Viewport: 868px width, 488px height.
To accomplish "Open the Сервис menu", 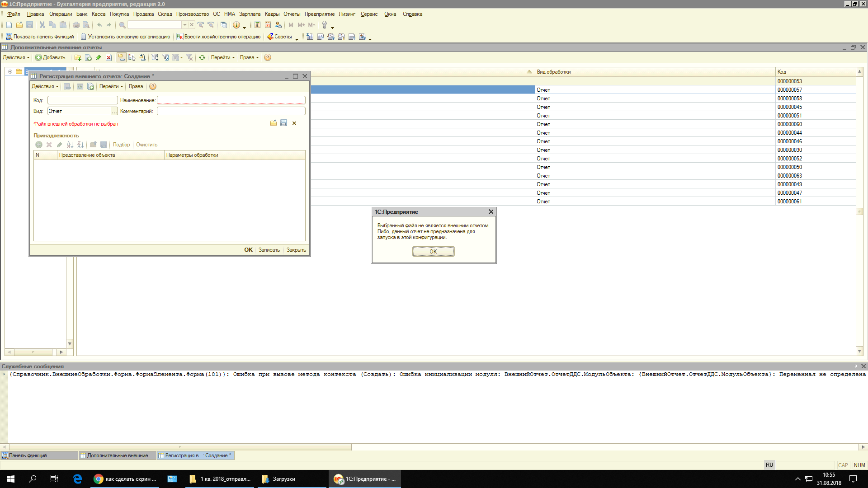I will coord(369,14).
